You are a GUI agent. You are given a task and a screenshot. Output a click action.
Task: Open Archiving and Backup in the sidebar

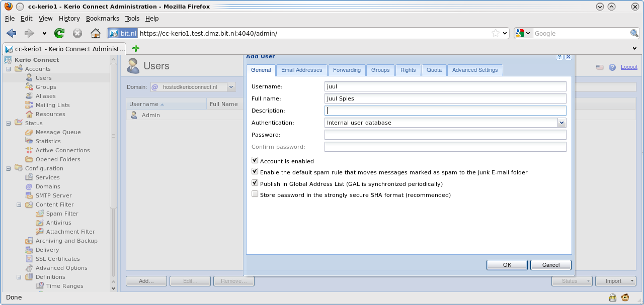tap(66, 241)
